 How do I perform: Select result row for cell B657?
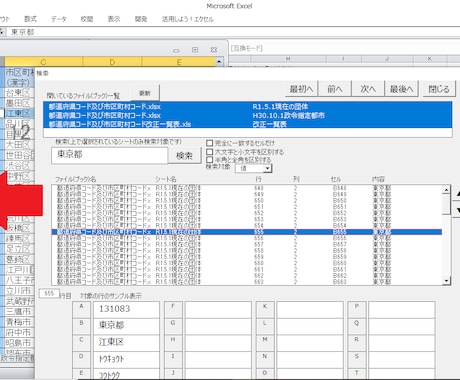pyautogui.click(x=247, y=244)
